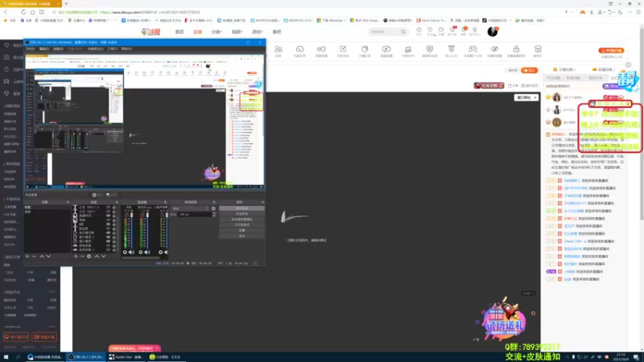Open transition properties gear in OBS
The width and height of the screenshot is (644, 362).
(x=213, y=208)
